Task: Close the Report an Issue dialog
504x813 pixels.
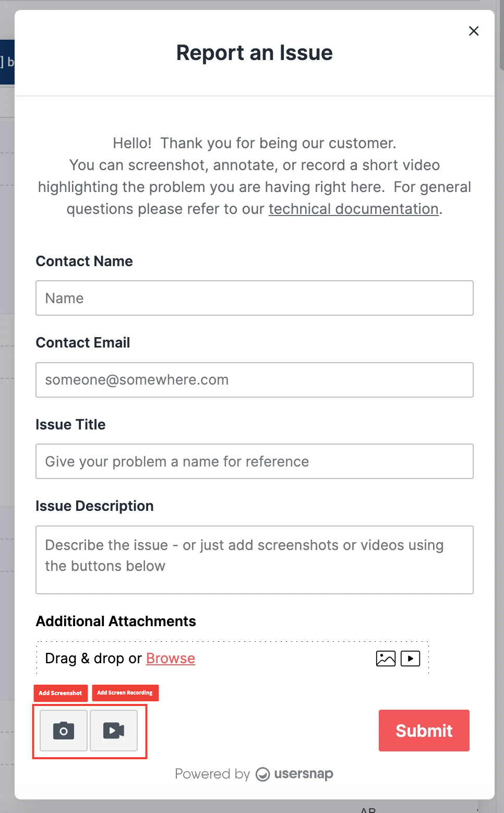Action: pos(474,31)
